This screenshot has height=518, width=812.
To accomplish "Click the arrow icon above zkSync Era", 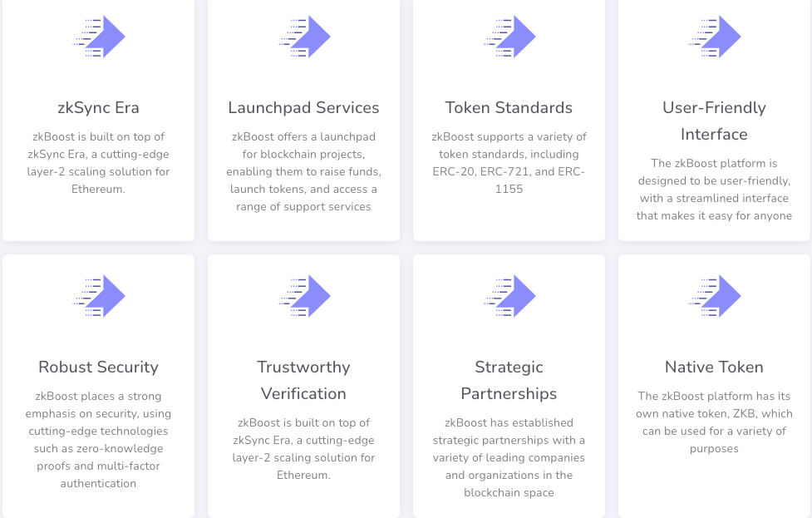I will (98, 37).
